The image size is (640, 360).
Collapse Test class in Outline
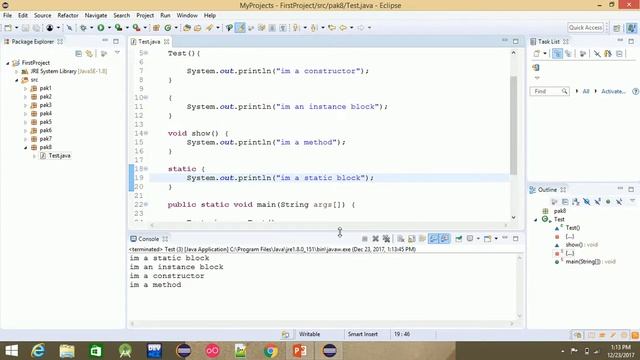[536, 220]
